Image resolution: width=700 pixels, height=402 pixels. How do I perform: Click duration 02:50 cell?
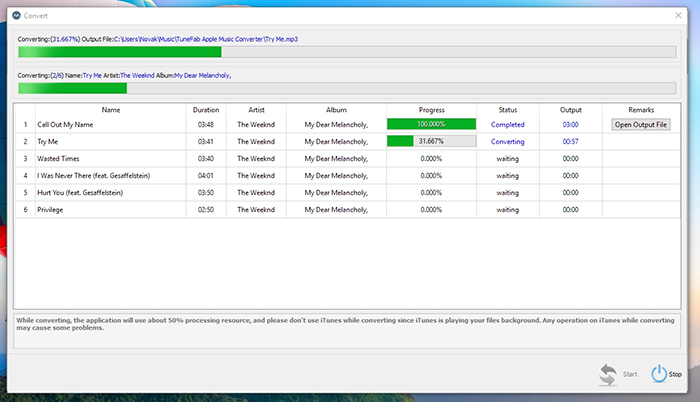206,209
